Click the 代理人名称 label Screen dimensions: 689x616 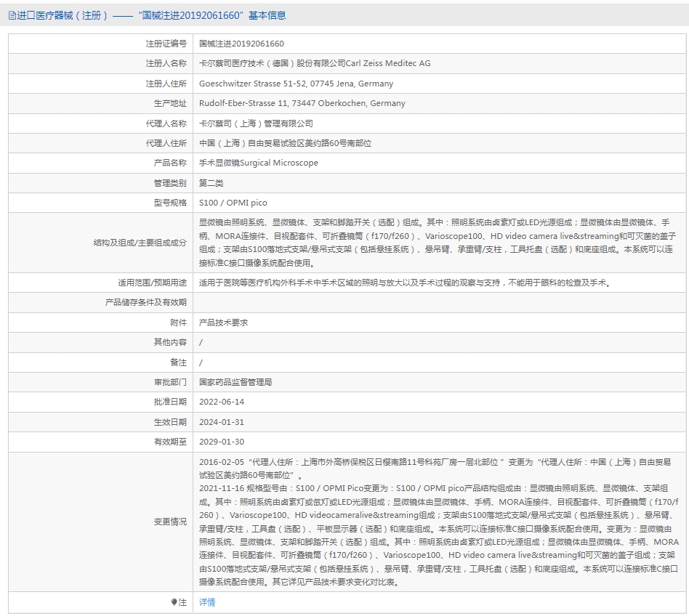coord(166,123)
